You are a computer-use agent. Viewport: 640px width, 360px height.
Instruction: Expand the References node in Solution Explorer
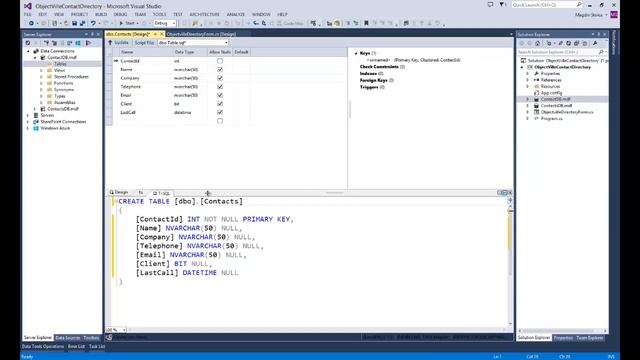[x=527, y=80]
